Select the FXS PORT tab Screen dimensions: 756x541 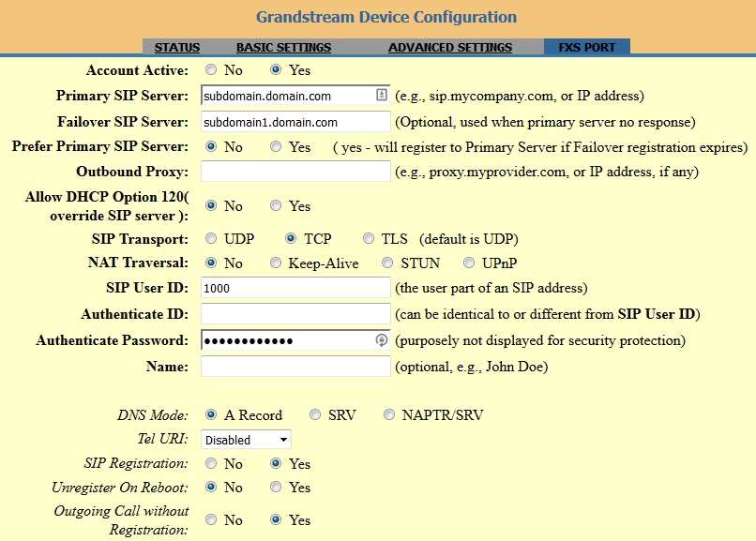pos(587,47)
